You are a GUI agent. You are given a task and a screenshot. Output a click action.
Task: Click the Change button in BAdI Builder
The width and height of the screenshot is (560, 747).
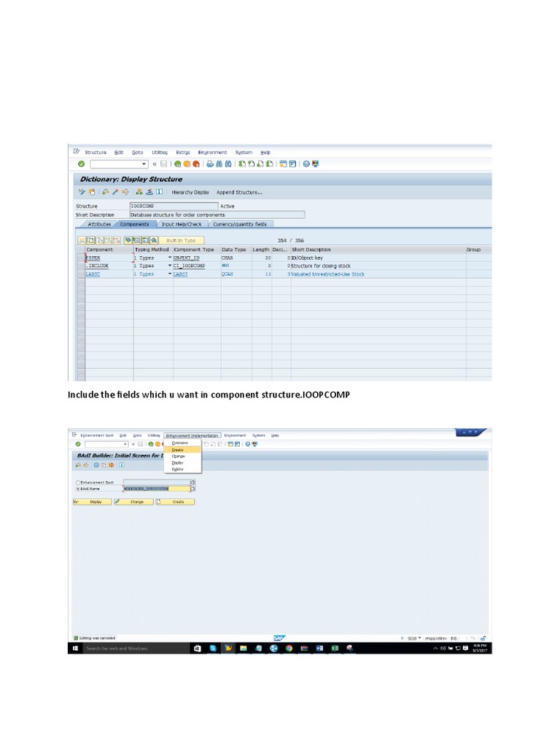click(134, 502)
